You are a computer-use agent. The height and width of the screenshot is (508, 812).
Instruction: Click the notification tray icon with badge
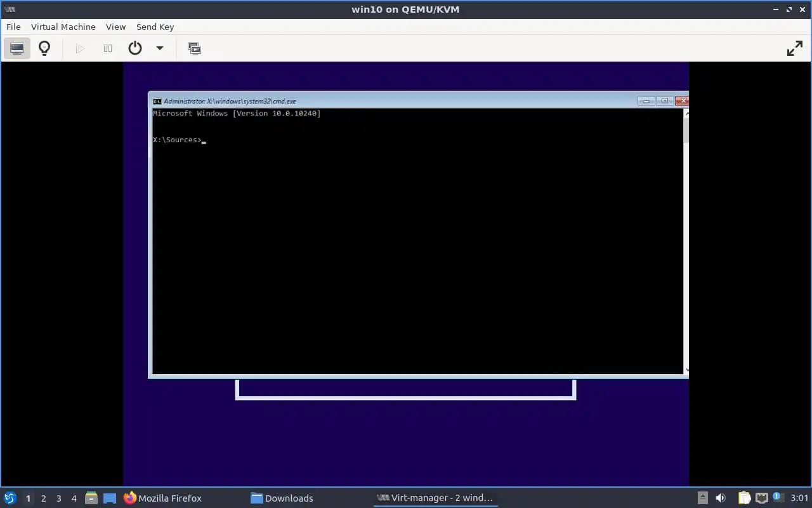778,497
